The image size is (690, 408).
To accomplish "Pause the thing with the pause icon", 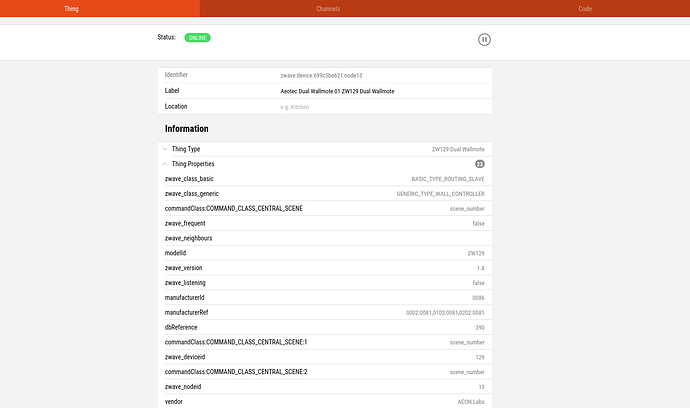I will point(484,40).
